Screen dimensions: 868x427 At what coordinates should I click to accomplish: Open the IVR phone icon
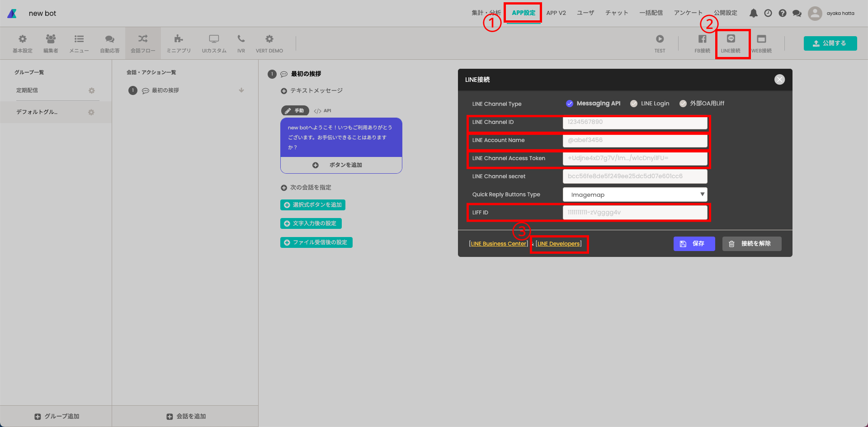241,39
